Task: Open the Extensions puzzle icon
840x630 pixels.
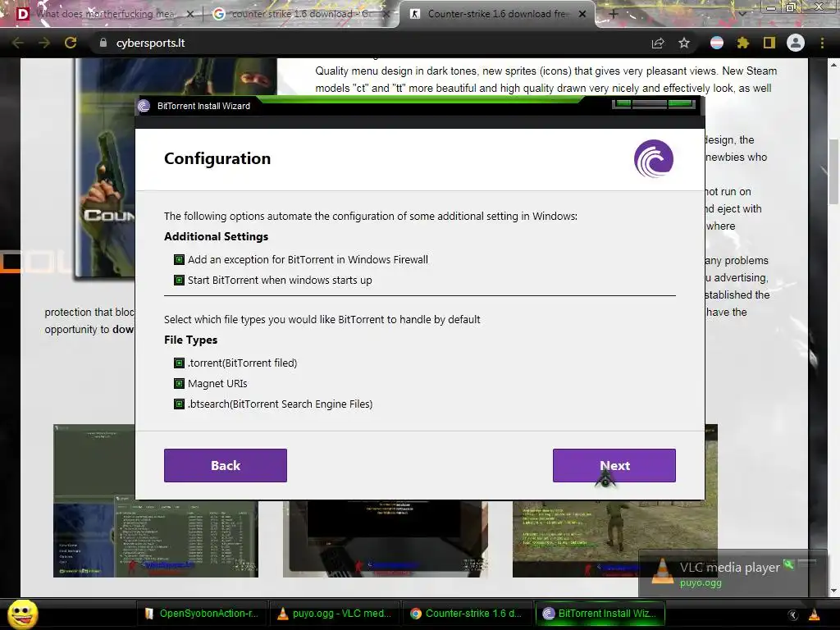Action: click(742, 43)
